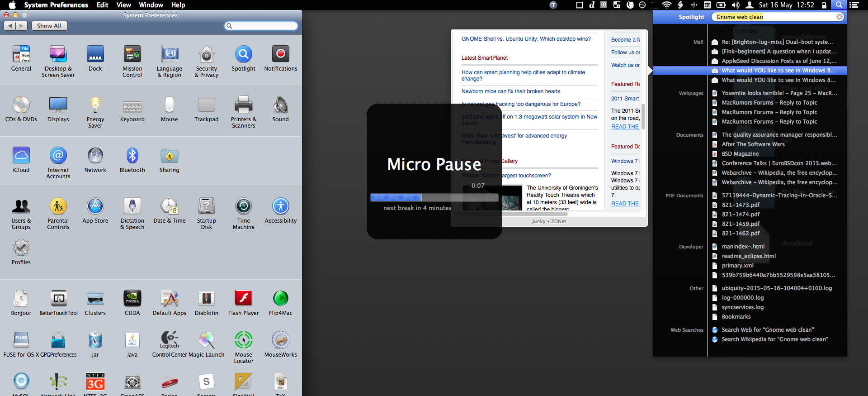Open CDs & DVDs preferences

pos(21,109)
